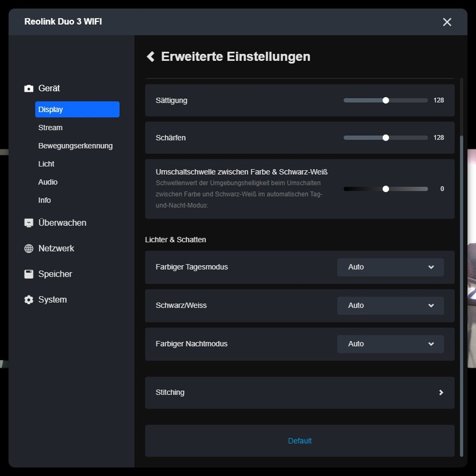Screen dimensions: 476x476
Task: Open the Audio settings page
Action: [x=47, y=182]
